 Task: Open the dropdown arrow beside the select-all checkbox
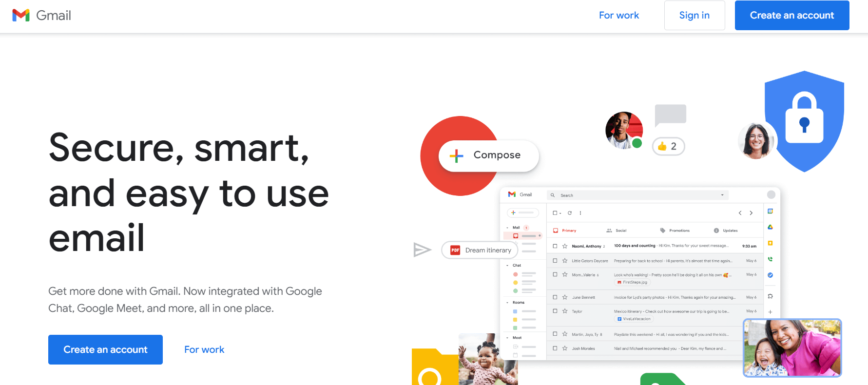[x=560, y=213]
